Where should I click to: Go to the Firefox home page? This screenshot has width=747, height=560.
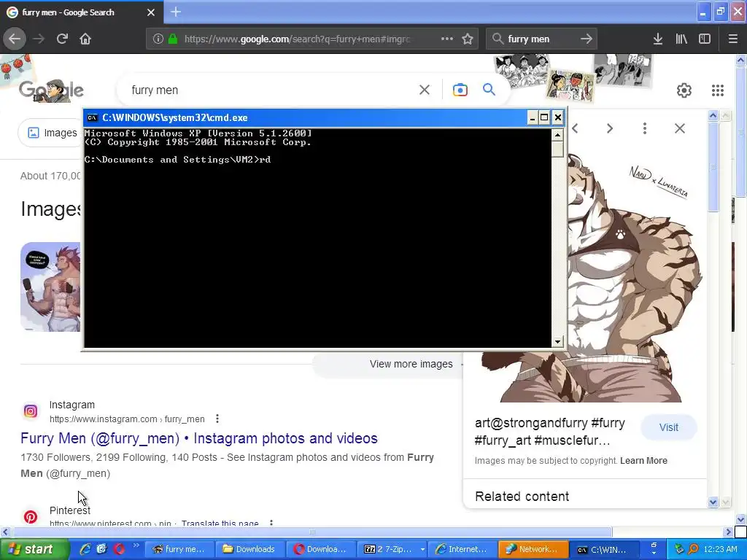click(x=85, y=39)
